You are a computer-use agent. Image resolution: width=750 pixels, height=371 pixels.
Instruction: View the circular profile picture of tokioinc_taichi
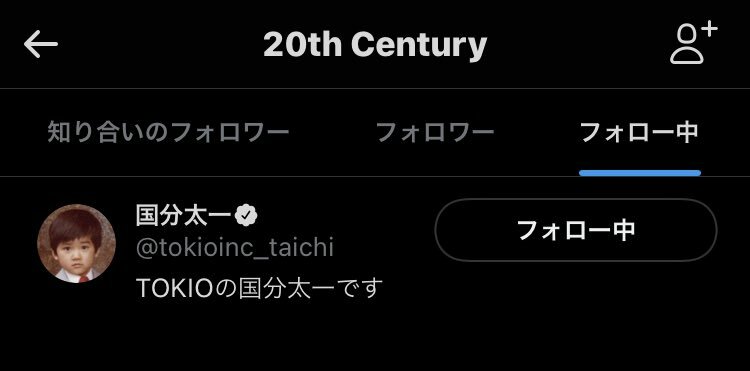click(76, 243)
